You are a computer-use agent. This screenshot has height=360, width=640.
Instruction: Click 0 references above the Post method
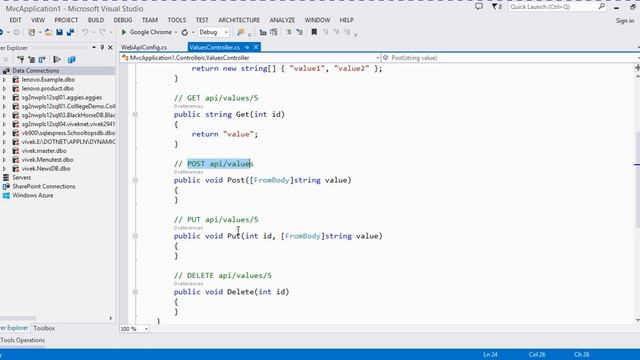(x=188, y=172)
